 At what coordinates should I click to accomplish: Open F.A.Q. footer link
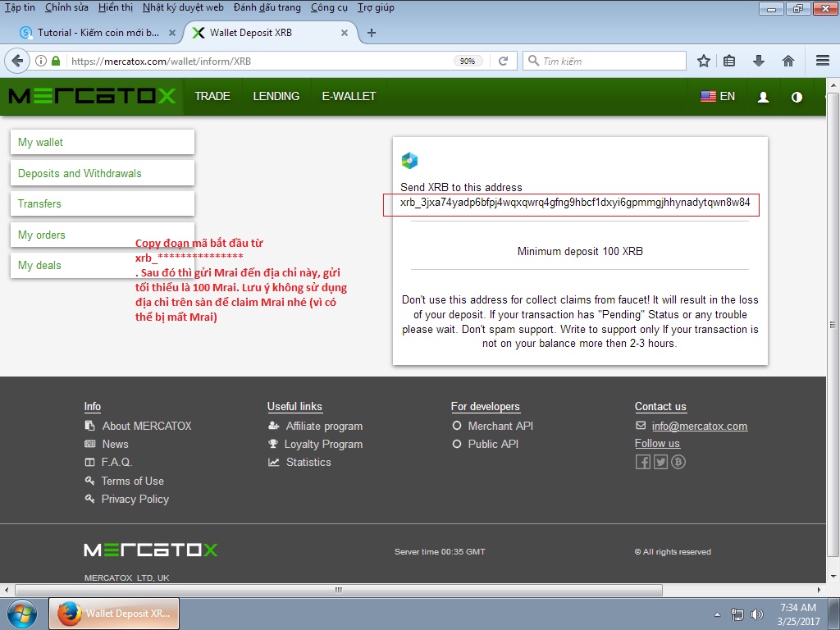coord(116,462)
